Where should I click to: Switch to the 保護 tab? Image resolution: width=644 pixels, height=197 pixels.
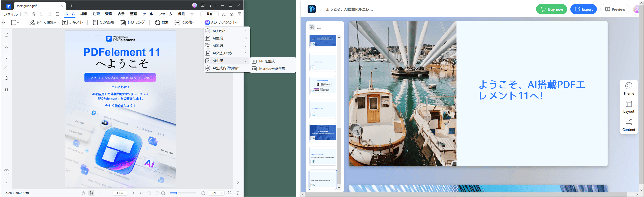coord(182,14)
